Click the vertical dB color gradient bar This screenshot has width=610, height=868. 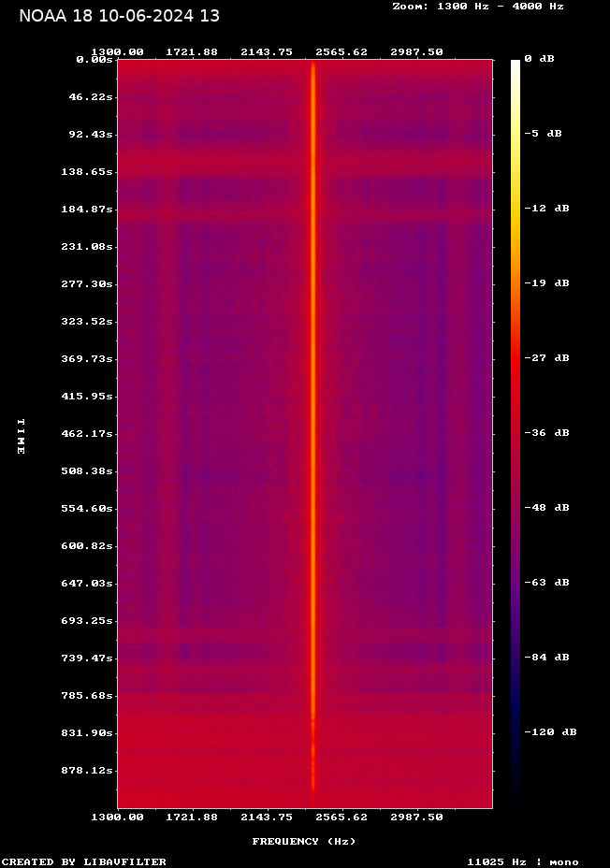(x=516, y=430)
